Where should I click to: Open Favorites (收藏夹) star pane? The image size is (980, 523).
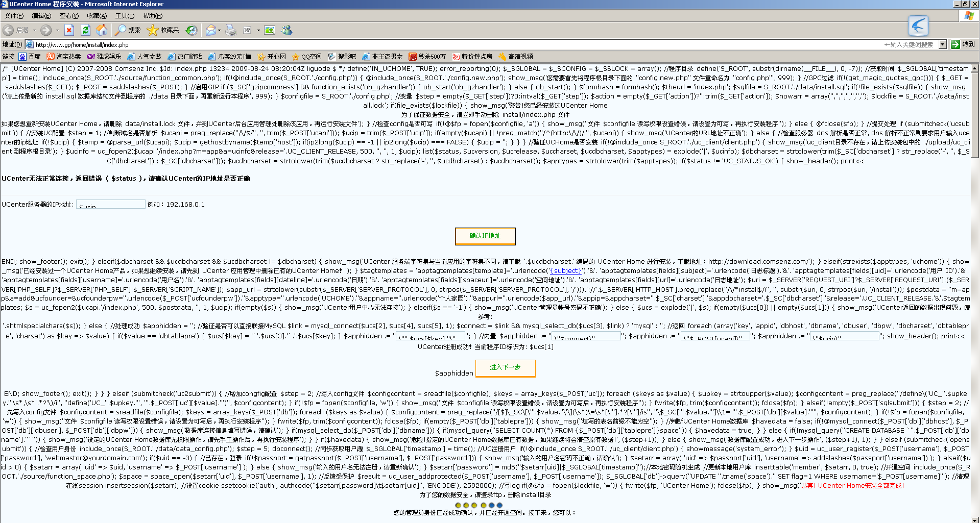coord(163,30)
